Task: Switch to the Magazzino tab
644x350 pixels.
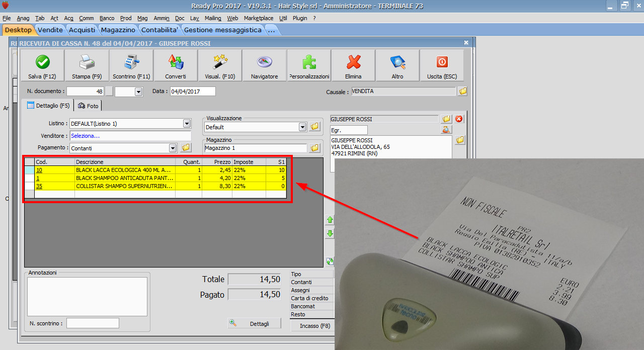Action: 118,30
